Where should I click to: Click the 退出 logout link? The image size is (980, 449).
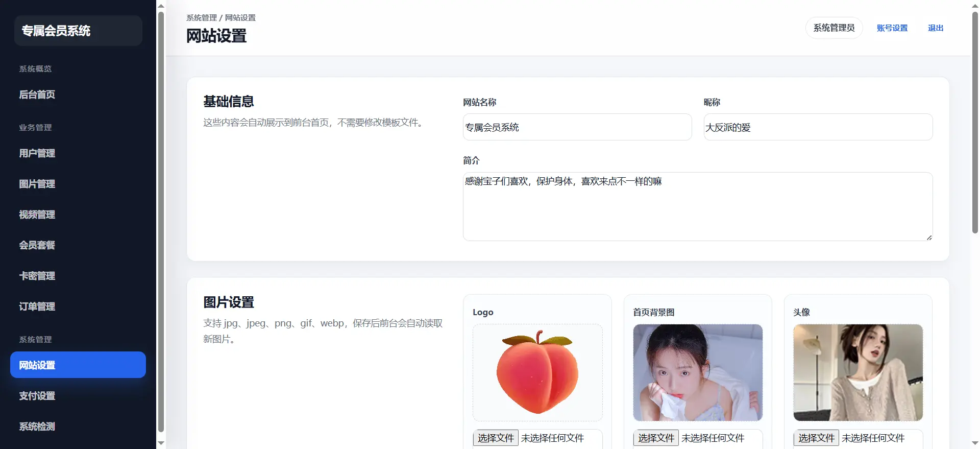click(936, 28)
